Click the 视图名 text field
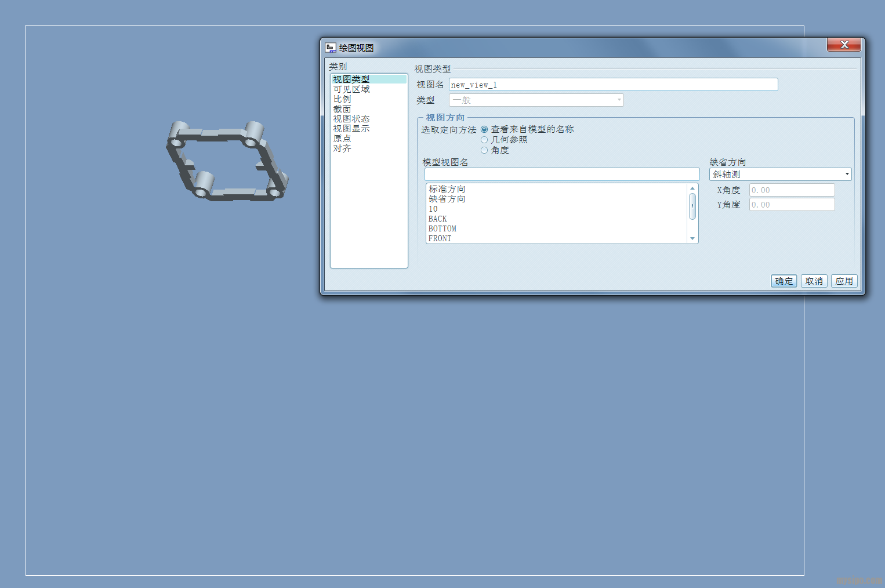 [613, 85]
